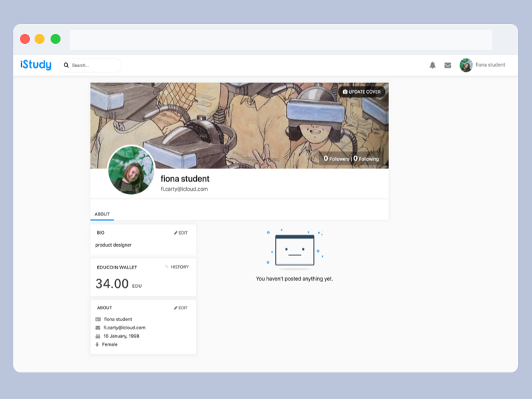Click the empty posts illustration

click(x=295, y=249)
